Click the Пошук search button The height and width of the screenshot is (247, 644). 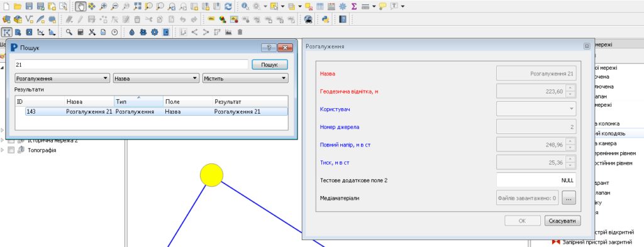269,65
